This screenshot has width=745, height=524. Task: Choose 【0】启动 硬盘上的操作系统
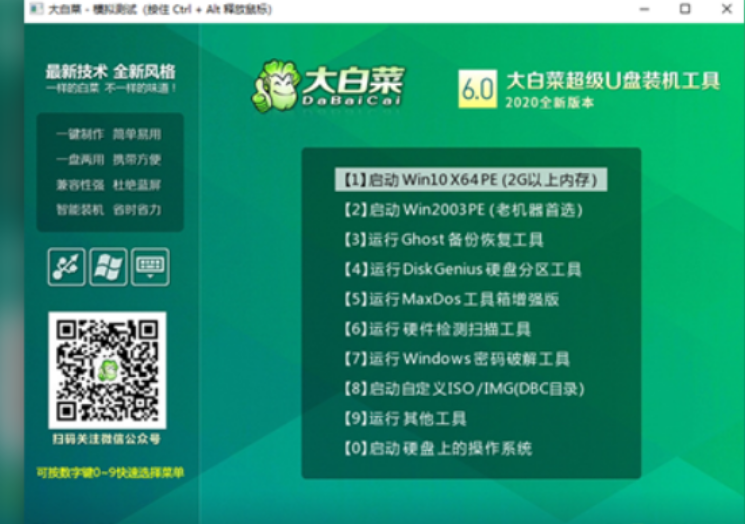point(438,448)
